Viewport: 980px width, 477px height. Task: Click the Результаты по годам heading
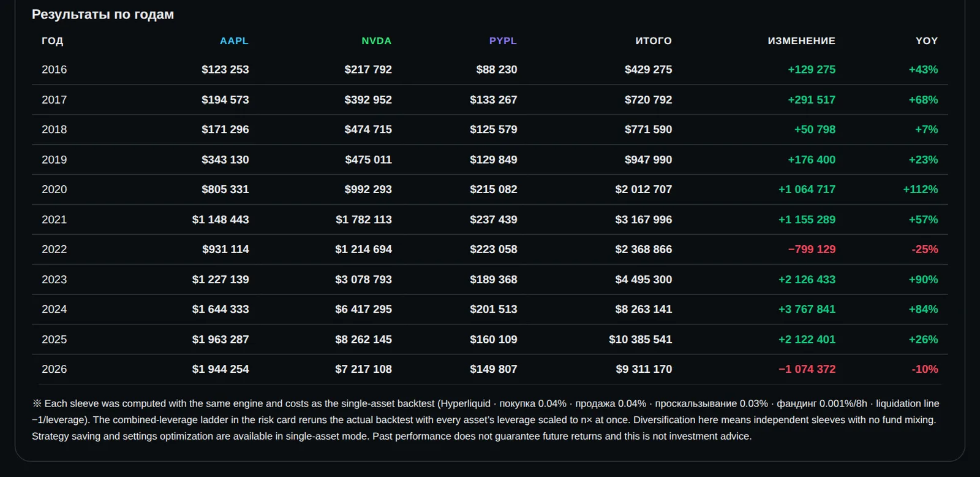coord(103,14)
